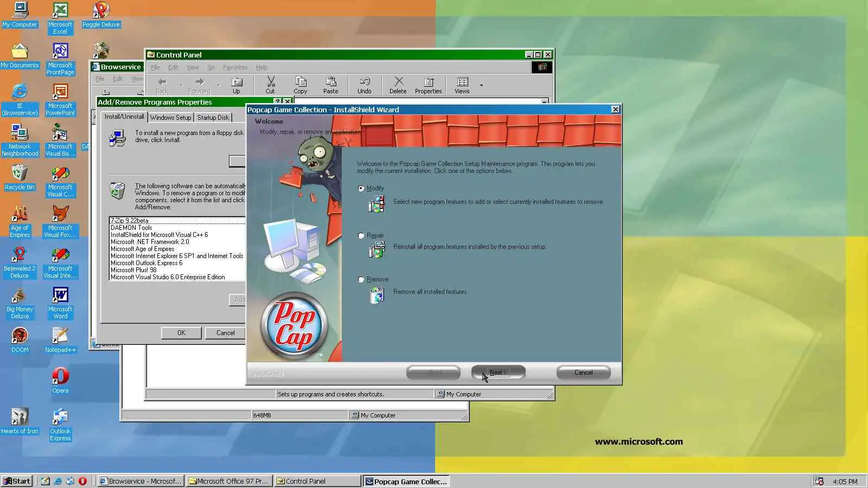Switch to the Windows Setup tab
The height and width of the screenshot is (488, 868).
[170, 117]
